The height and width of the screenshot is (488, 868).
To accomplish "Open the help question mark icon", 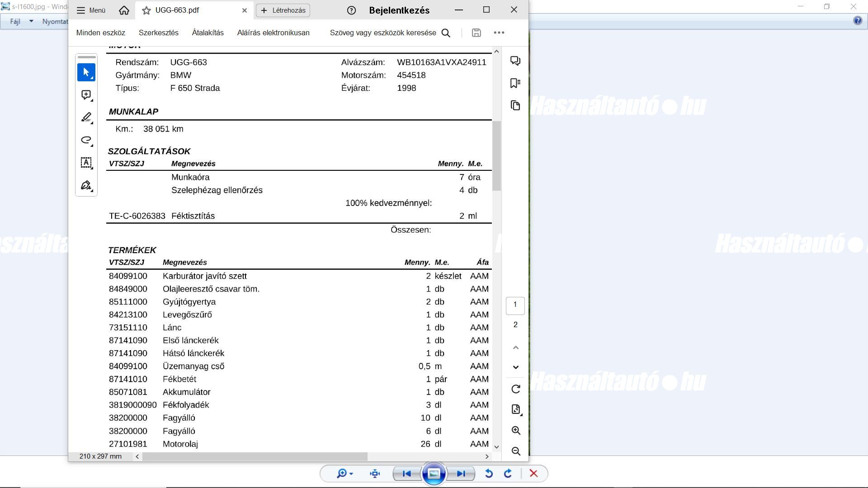I will tap(351, 10).
